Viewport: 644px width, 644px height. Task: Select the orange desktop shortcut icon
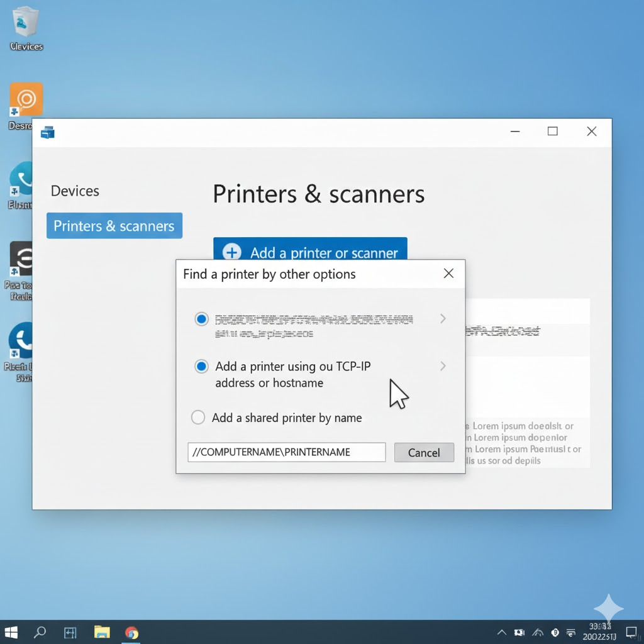pyautogui.click(x=26, y=99)
